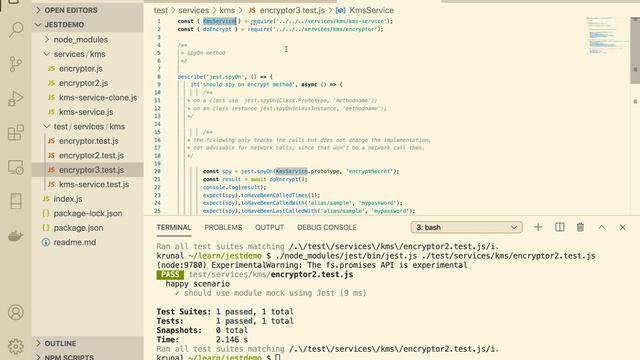Click the editor minimap preview

point(607,36)
